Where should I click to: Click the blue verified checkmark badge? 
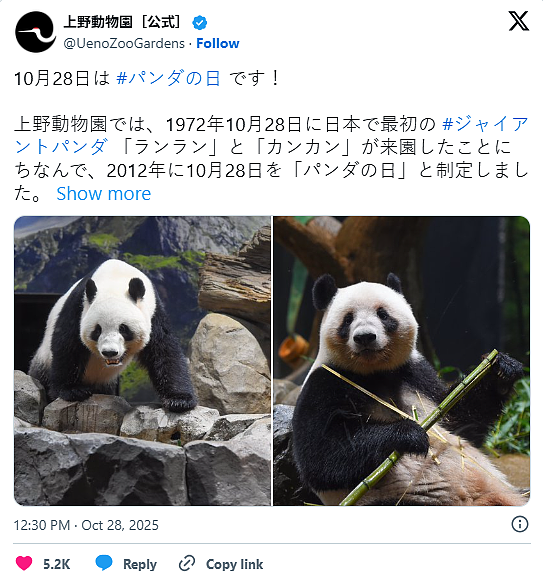[x=200, y=23]
